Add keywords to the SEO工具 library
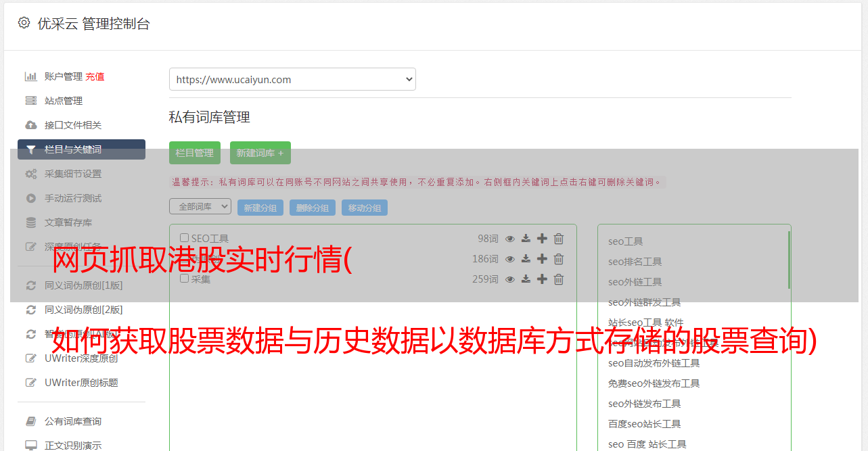Viewport: 868px width, 451px height. pyautogui.click(x=542, y=239)
